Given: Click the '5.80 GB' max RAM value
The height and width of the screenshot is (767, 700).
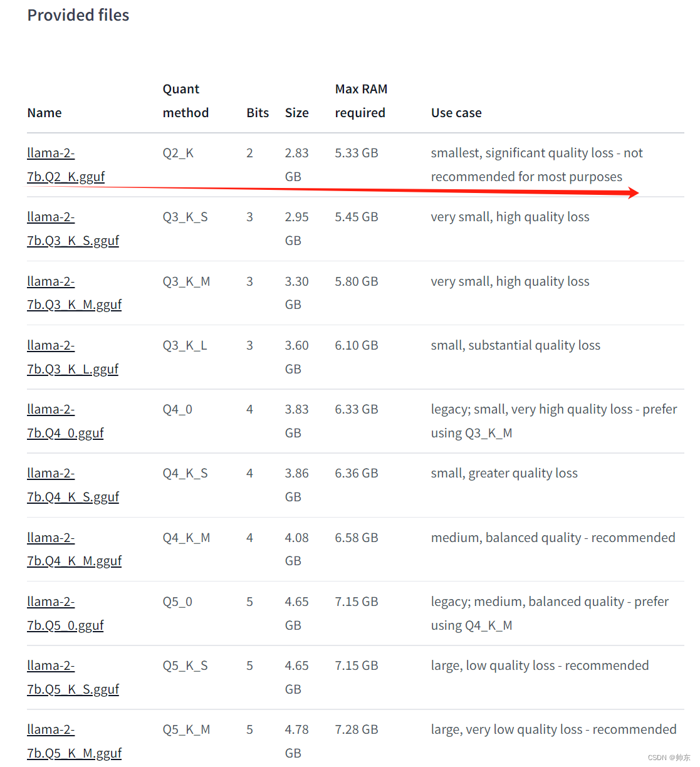Looking at the screenshot, I should 357,281.
